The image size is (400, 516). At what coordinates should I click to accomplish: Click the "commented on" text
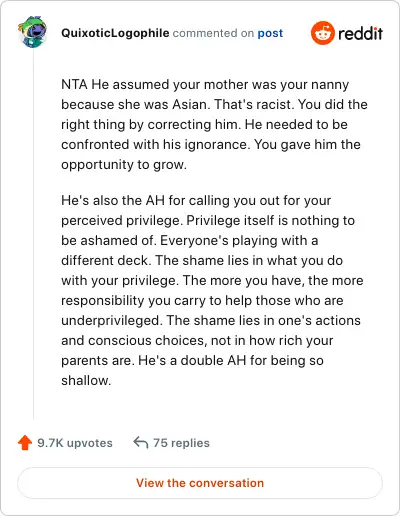pos(213,33)
